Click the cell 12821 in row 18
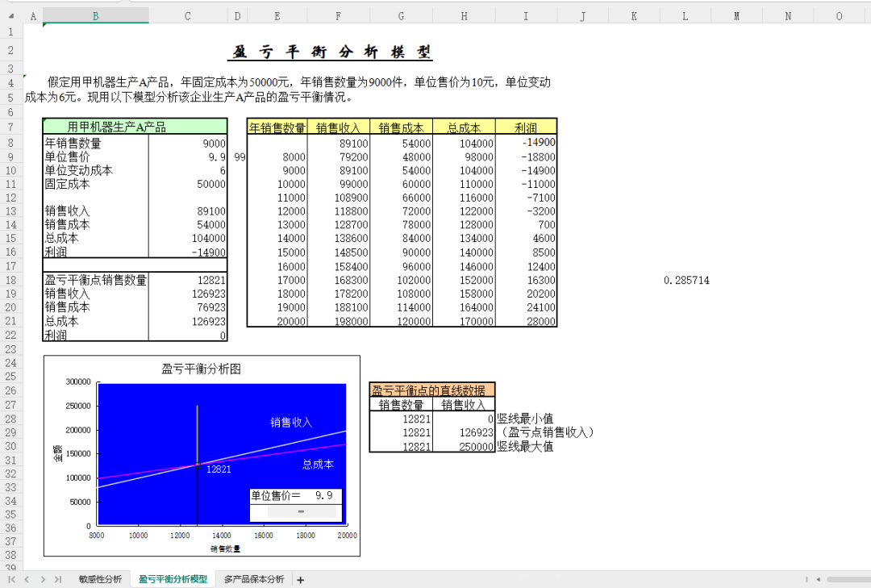The height and width of the screenshot is (588, 871). point(188,280)
